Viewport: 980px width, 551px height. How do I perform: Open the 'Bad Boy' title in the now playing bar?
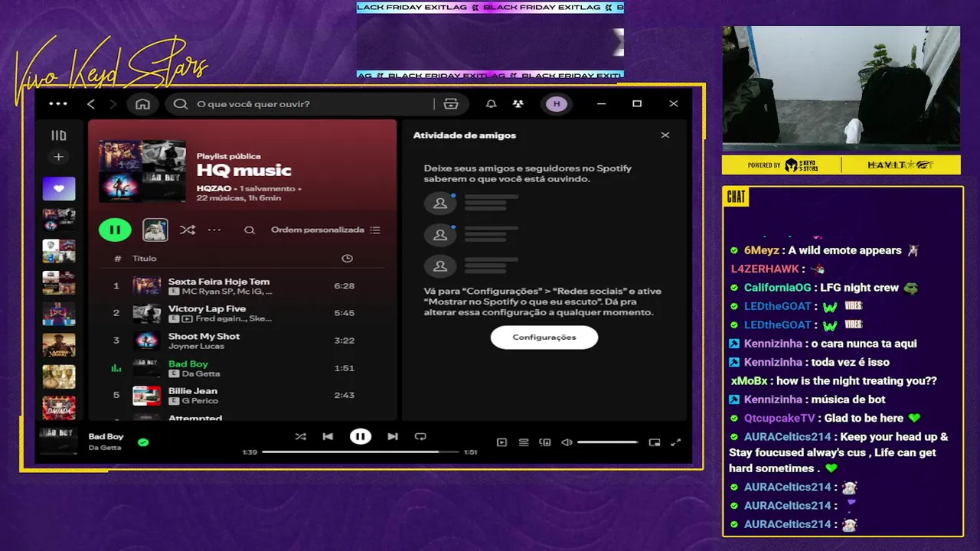106,437
